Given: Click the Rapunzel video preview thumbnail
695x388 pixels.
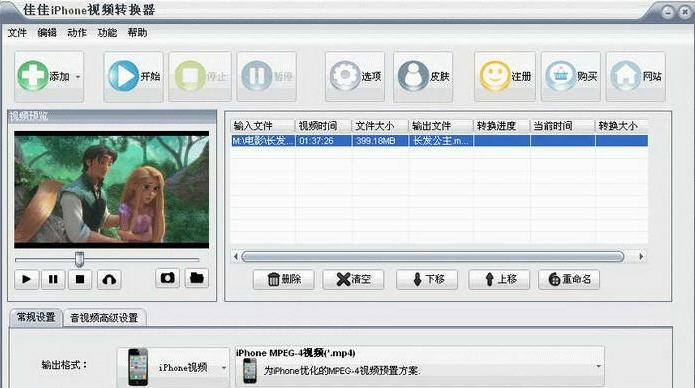Looking at the screenshot, I should [x=112, y=189].
